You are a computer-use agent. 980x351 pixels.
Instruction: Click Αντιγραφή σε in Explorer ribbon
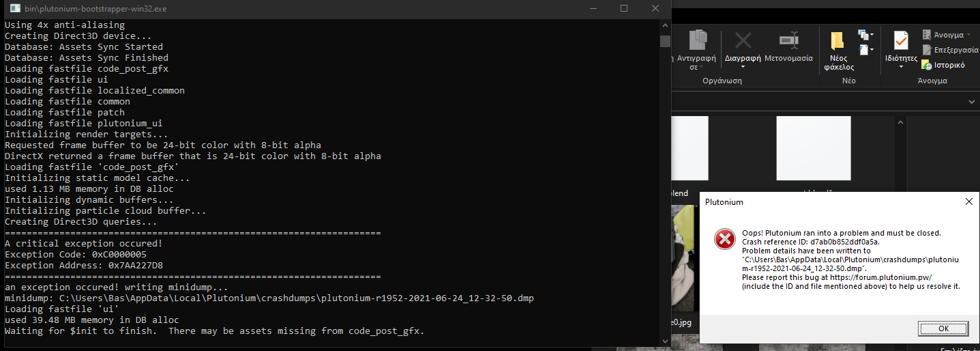pos(696,50)
